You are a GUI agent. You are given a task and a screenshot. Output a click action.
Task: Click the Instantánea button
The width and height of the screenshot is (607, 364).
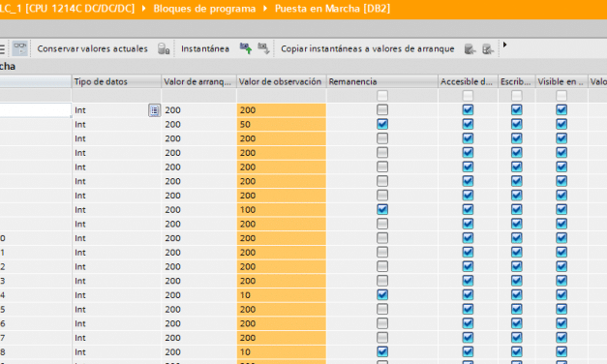(205, 48)
